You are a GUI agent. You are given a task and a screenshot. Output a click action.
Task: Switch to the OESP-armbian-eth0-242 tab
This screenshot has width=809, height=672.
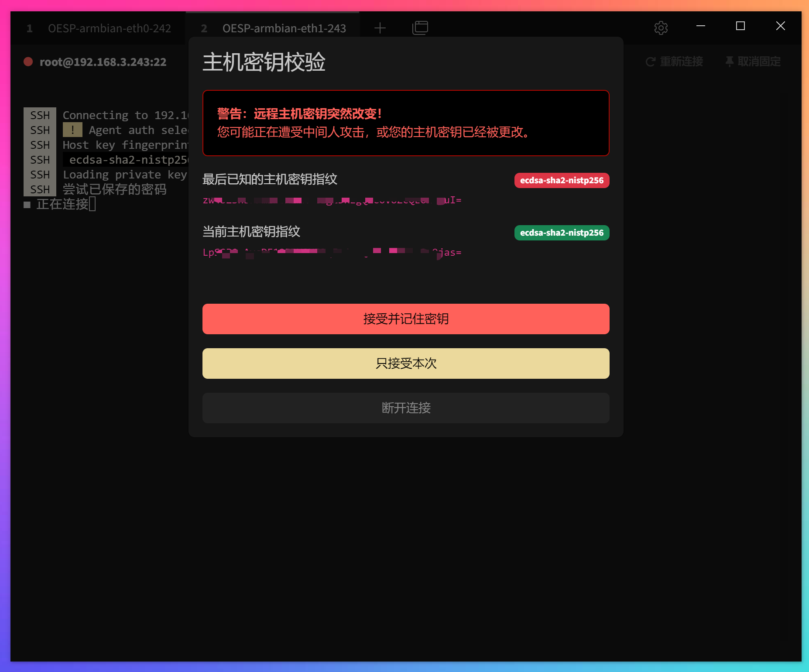110,28
